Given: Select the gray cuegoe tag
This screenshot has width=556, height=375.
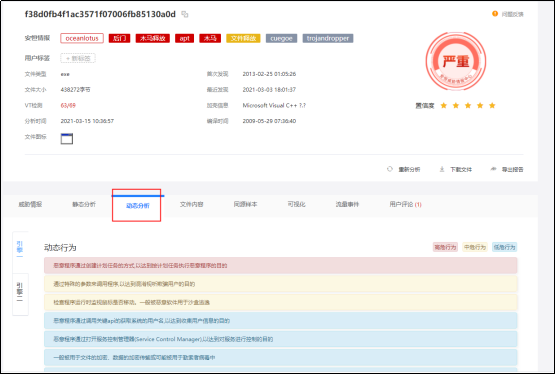Looking at the screenshot, I should [282, 38].
